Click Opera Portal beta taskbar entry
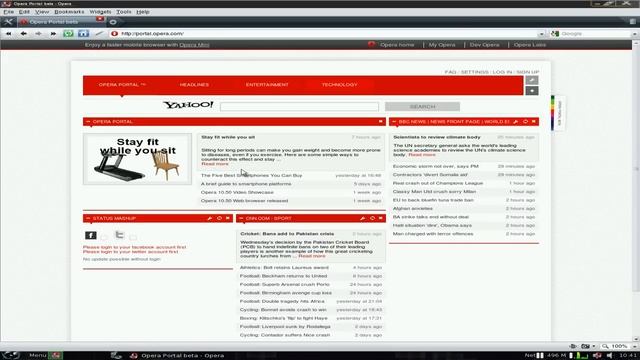Image resolution: width=640 pixels, height=360 pixels. [177, 356]
